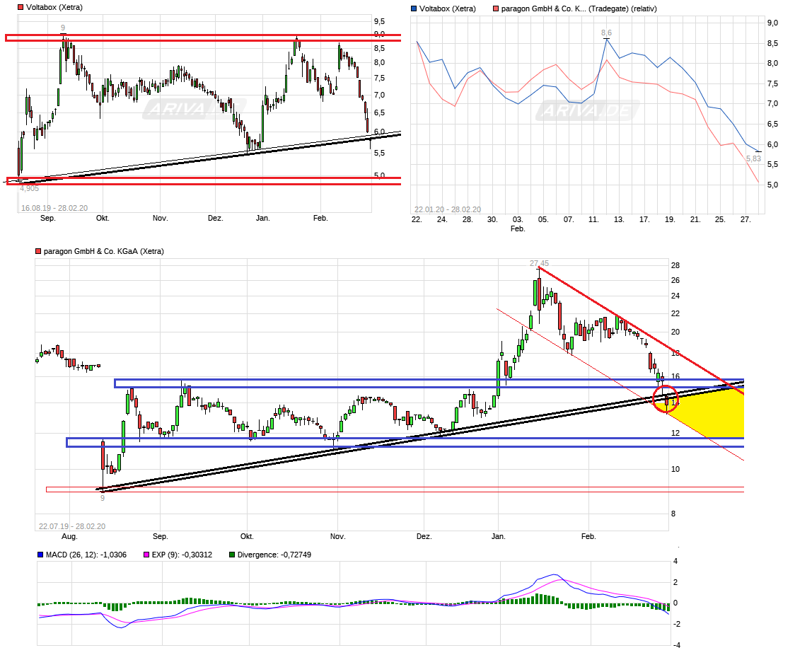The height and width of the screenshot is (672, 795).
Task: Click the '03.' date tick above 'Feb.'
Action: 518,219
